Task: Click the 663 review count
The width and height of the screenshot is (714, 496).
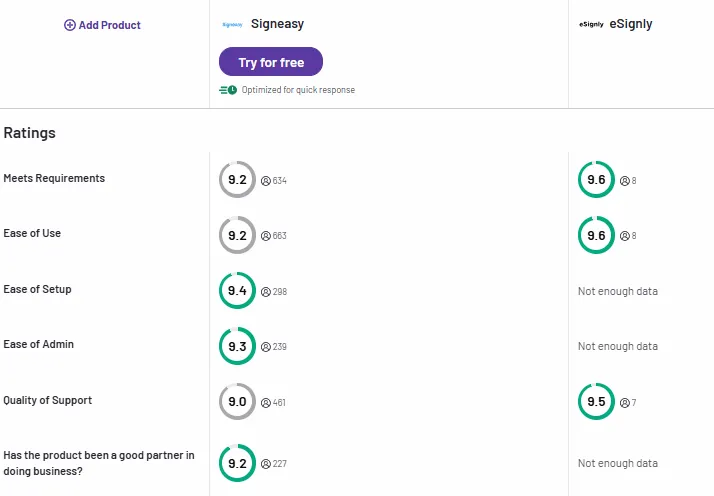Action: (x=280, y=236)
